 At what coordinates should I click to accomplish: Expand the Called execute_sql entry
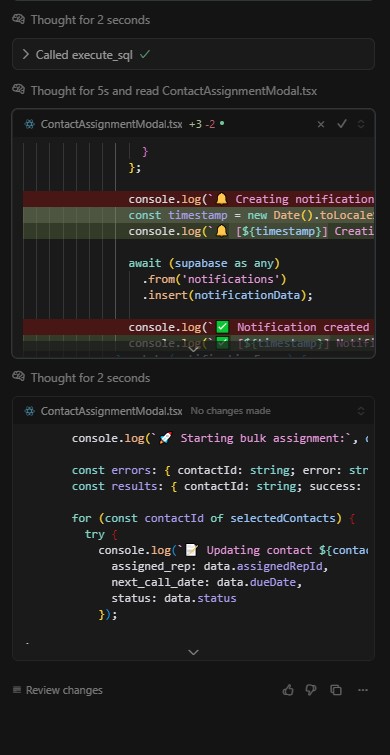coord(193,55)
